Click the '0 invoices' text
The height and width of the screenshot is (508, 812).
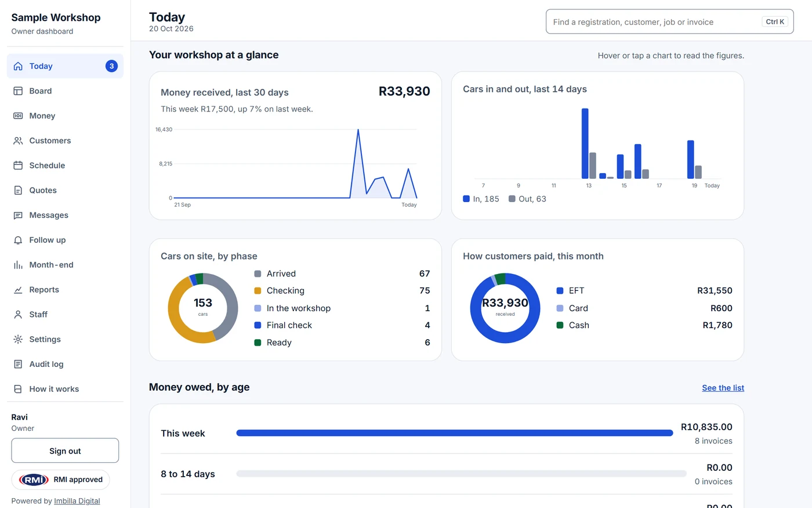pyautogui.click(x=713, y=482)
